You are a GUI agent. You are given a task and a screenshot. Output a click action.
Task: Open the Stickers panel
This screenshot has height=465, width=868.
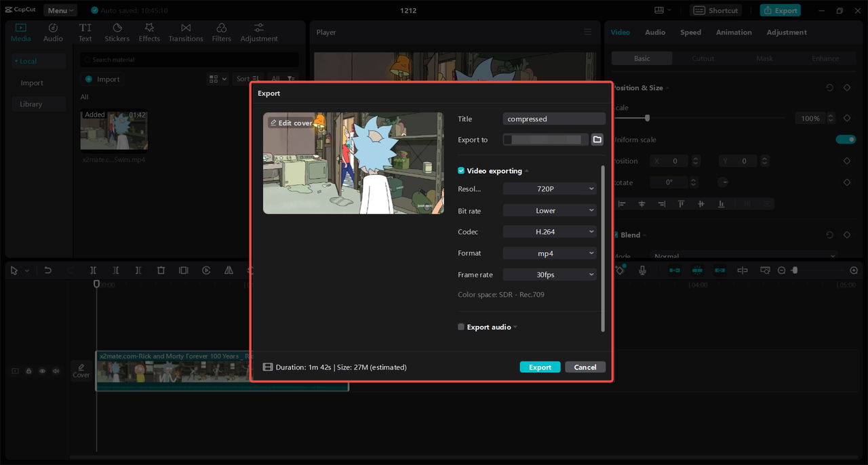coord(117,33)
